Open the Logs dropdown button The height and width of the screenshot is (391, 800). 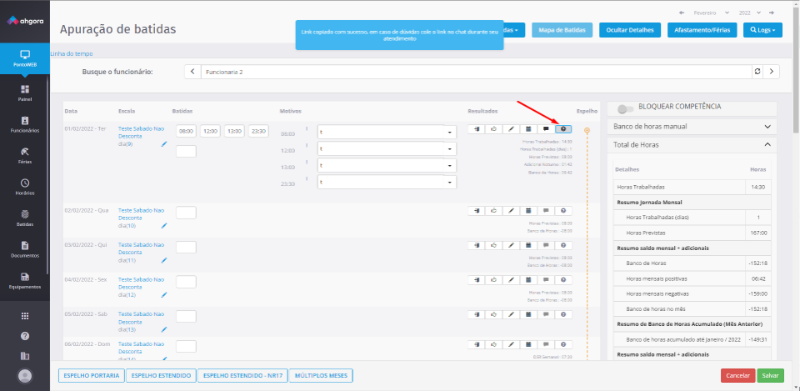(x=763, y=30)
